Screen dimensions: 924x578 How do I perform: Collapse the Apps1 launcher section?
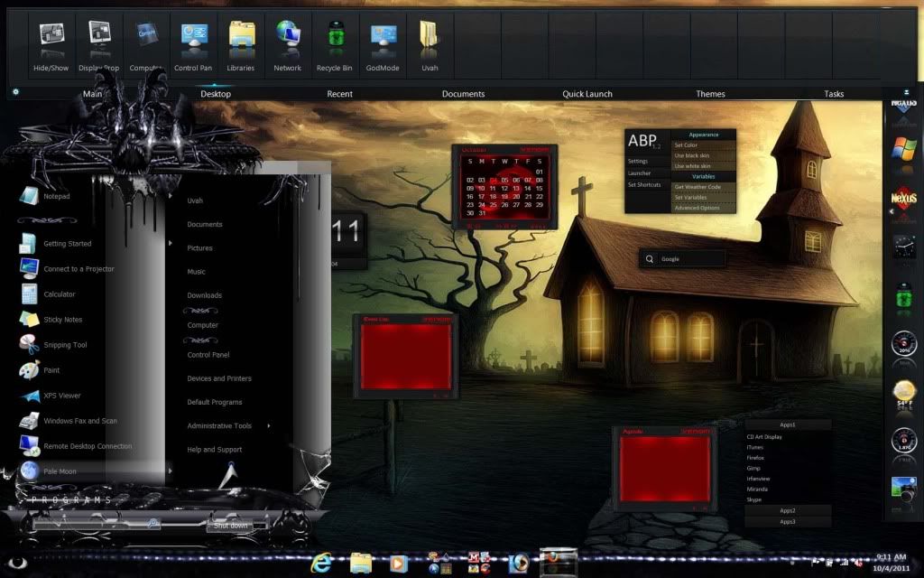(x=788, y=424)
